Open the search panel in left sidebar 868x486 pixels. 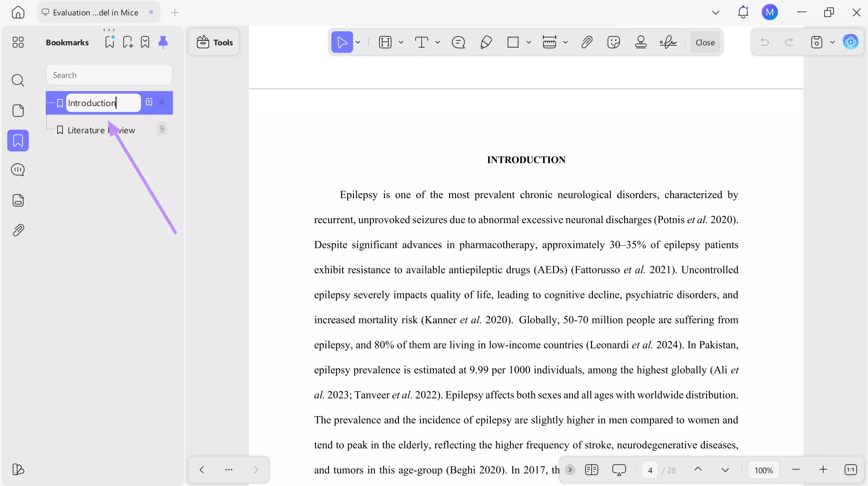click(x=18, y=80)
